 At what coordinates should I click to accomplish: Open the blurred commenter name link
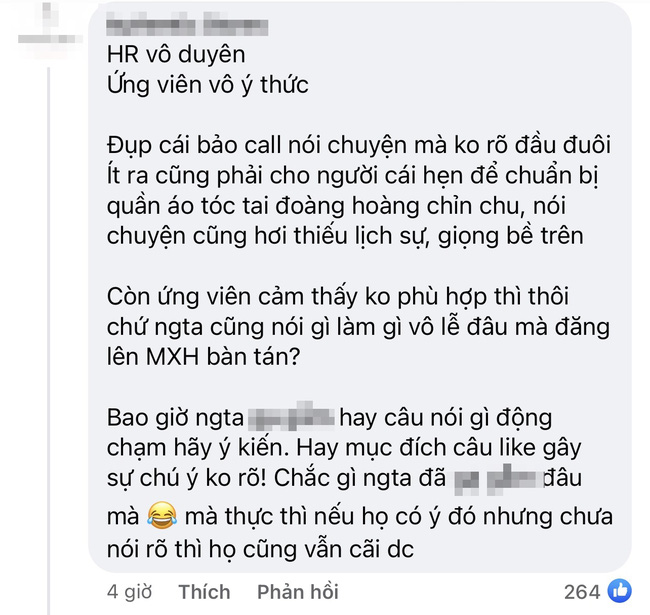[187, 27]
